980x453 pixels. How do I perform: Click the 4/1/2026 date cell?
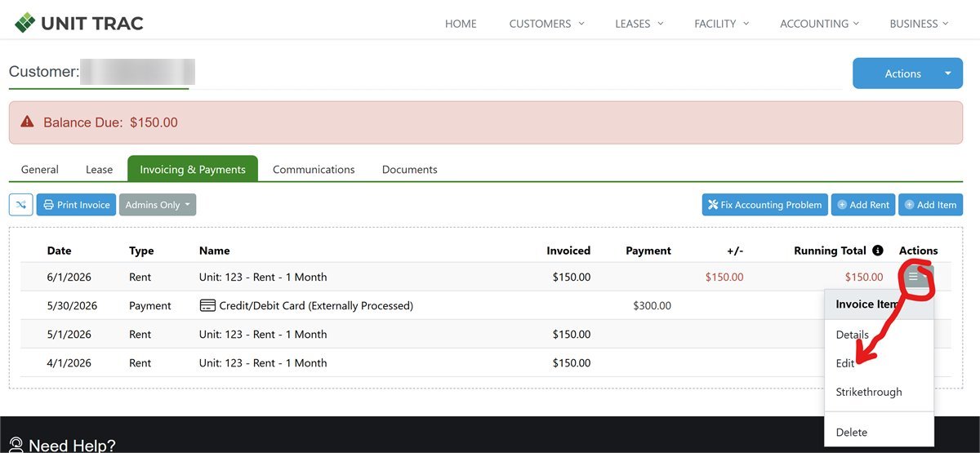tap(69, 363)
